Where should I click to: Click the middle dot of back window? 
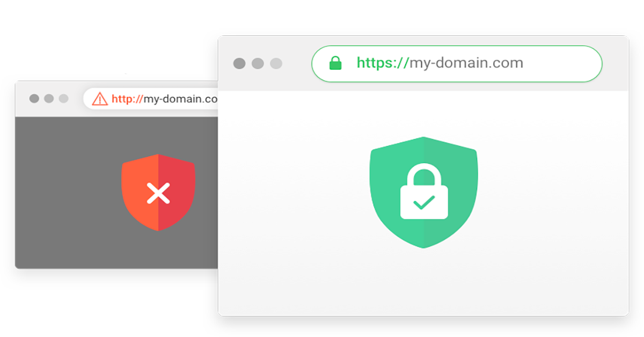click(49, 99)
